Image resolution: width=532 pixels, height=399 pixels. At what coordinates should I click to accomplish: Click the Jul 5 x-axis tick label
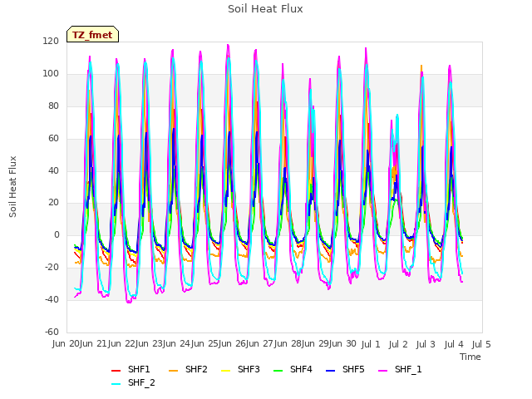coord(481,344)
